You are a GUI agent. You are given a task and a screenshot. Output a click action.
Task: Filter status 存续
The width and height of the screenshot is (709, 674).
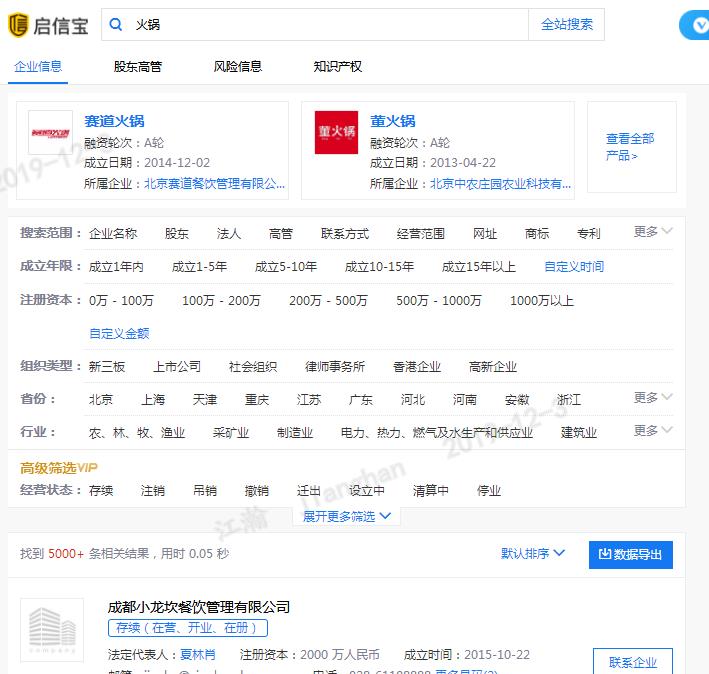point(101,490)
